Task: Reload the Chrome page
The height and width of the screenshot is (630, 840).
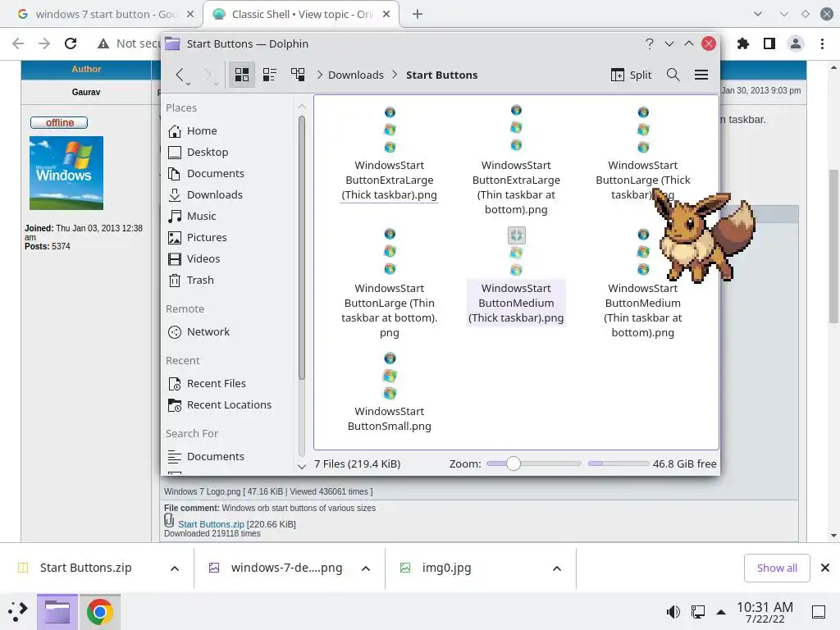Action: [x=71, y=44]
